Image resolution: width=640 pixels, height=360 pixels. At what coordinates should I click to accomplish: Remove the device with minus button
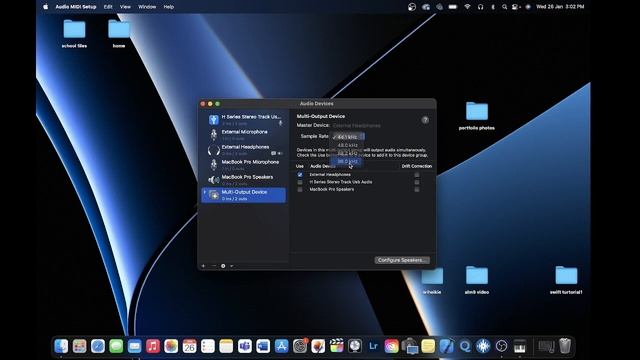click(213, 266)
